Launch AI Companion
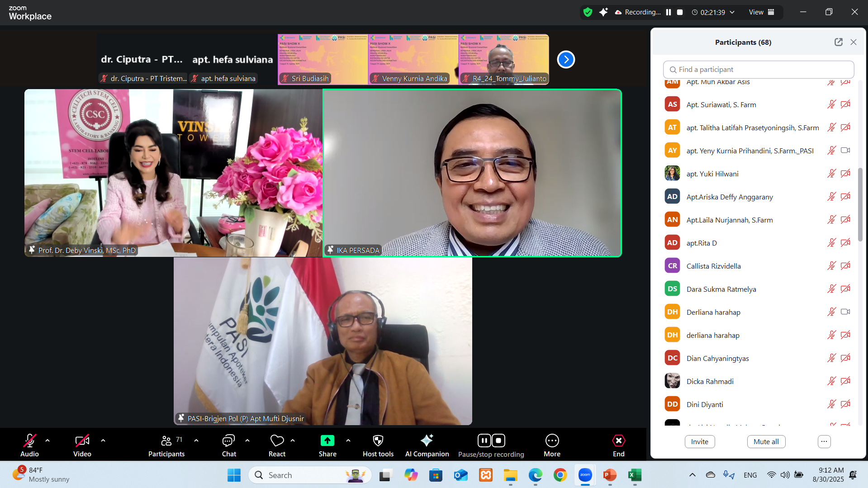The width and height of the screenshot is (868, 488). tap(427, 445)
